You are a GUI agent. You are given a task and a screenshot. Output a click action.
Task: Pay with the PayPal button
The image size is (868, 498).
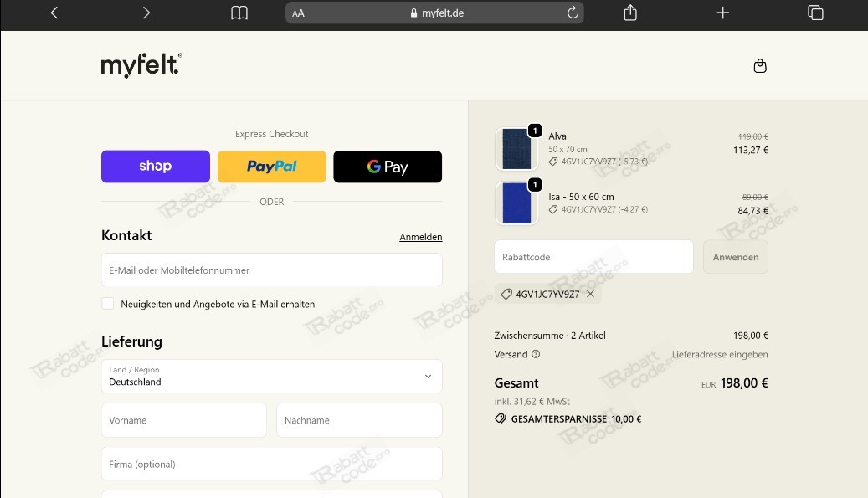[x=272, y=167]
